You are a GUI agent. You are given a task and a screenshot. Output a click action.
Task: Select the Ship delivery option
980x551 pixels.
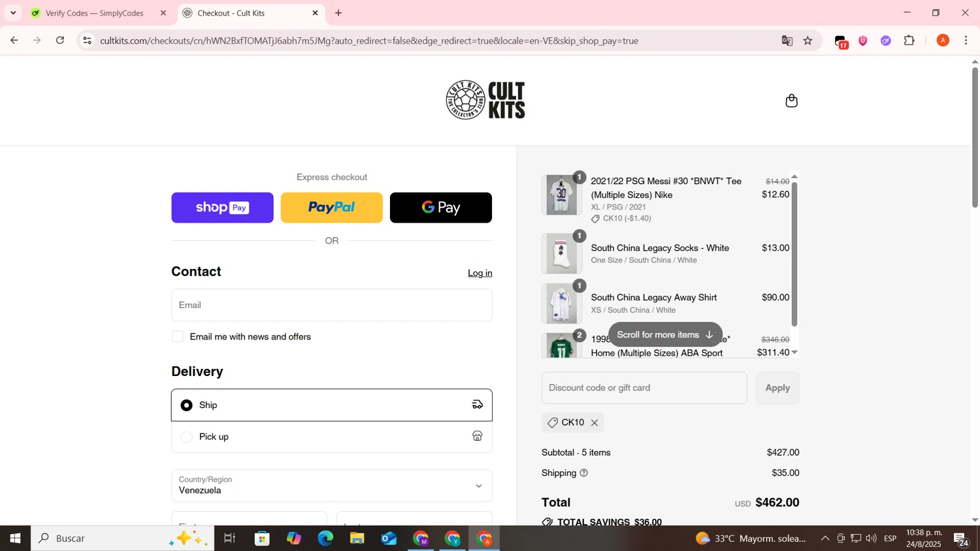click(x=332, y=405)
